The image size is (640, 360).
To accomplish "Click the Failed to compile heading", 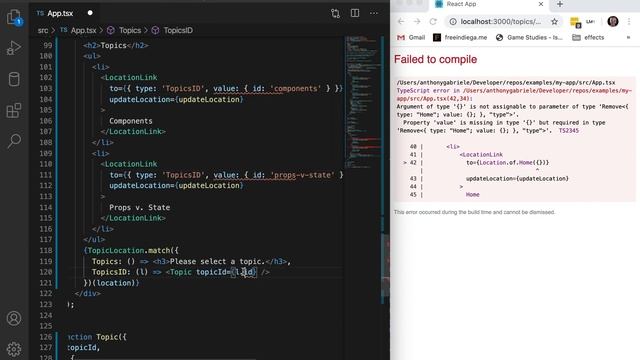I will (435, 60).
